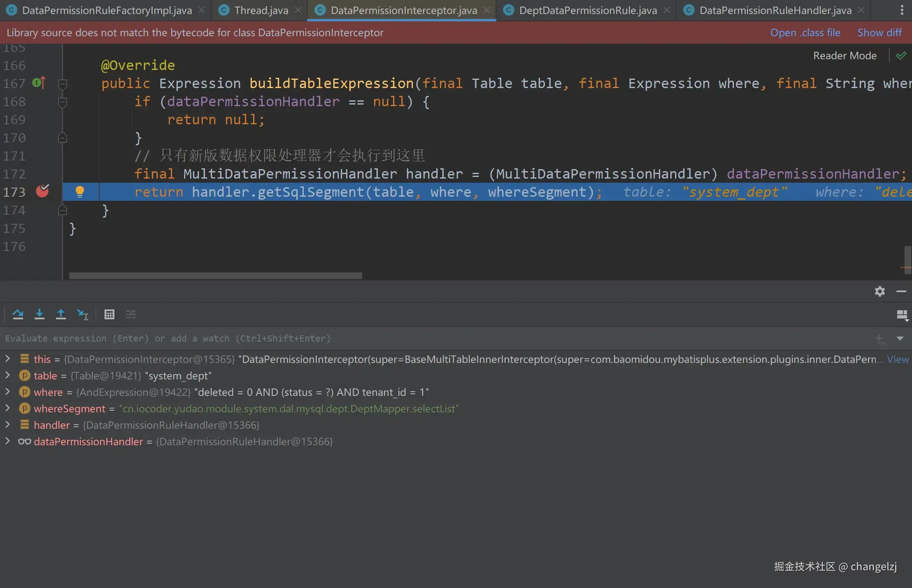The width and height of the screenshot is (912, 588).
Task: Collapse the buildTableExpression method fold marker
Action: coord(63,84)
